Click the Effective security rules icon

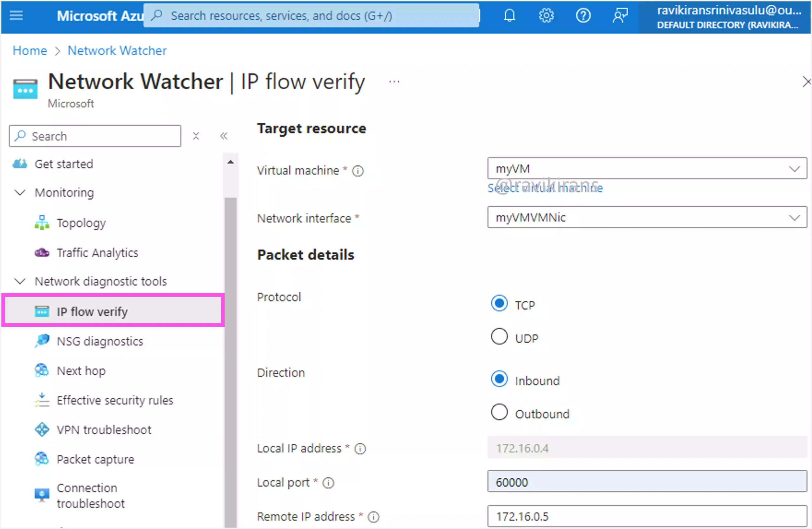(42, 400)
